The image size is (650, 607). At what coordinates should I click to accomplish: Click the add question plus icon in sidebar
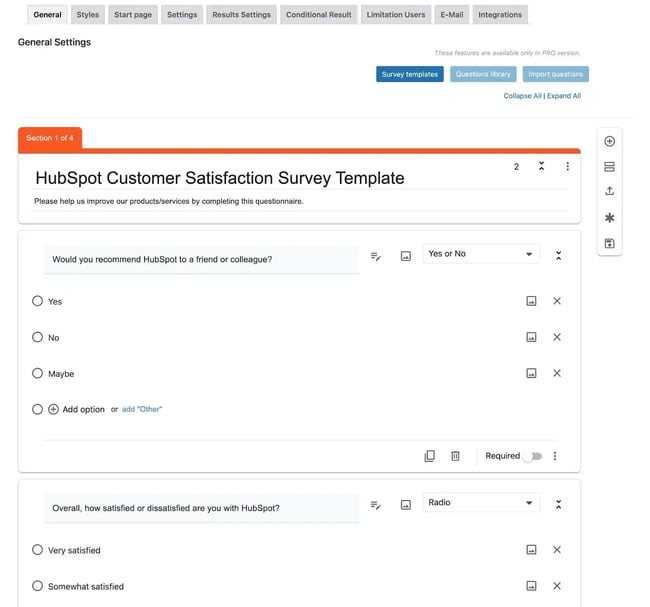(x=609, y=141)
